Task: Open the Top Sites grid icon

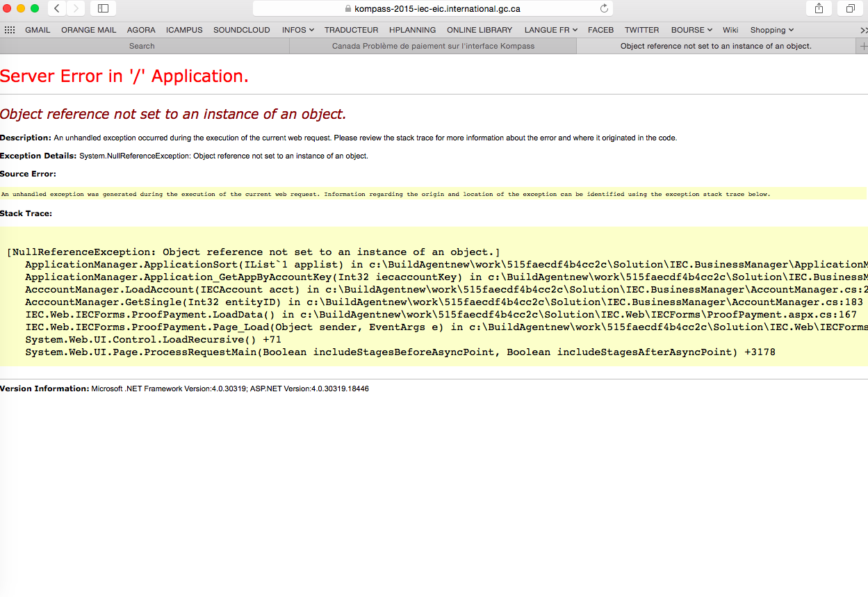Action: [x=10, y=30]
